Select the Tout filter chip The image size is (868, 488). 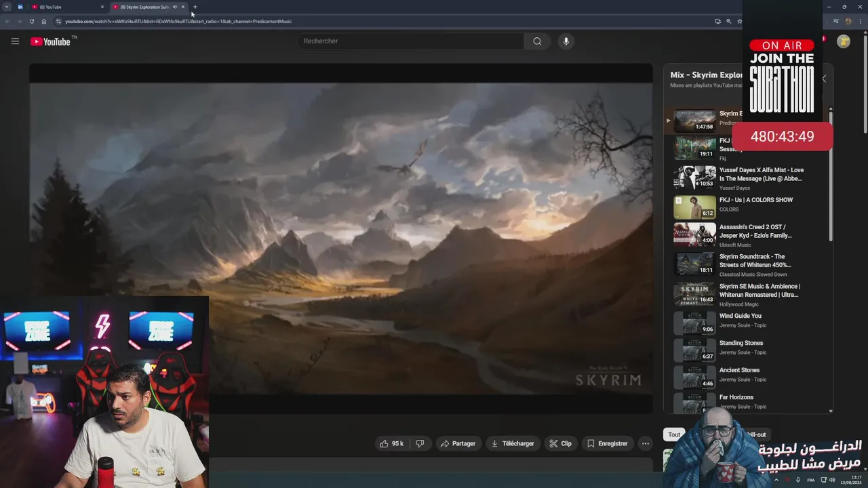pyautogui.click(x=674, y=434)
